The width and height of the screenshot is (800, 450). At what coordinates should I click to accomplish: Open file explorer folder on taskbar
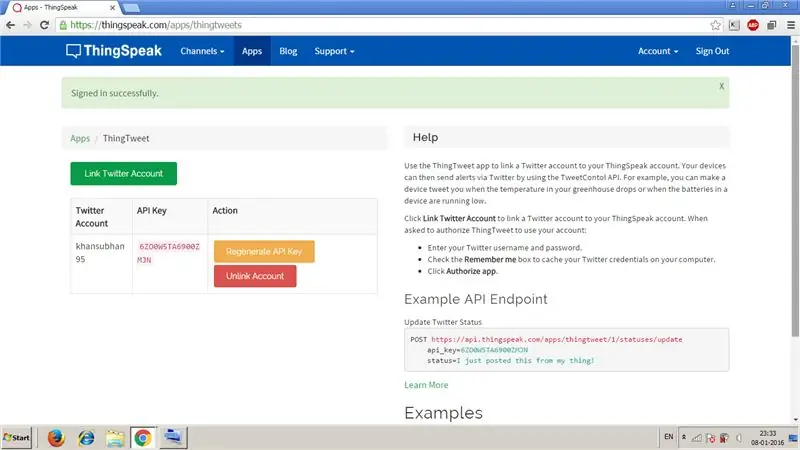(115, 438)
